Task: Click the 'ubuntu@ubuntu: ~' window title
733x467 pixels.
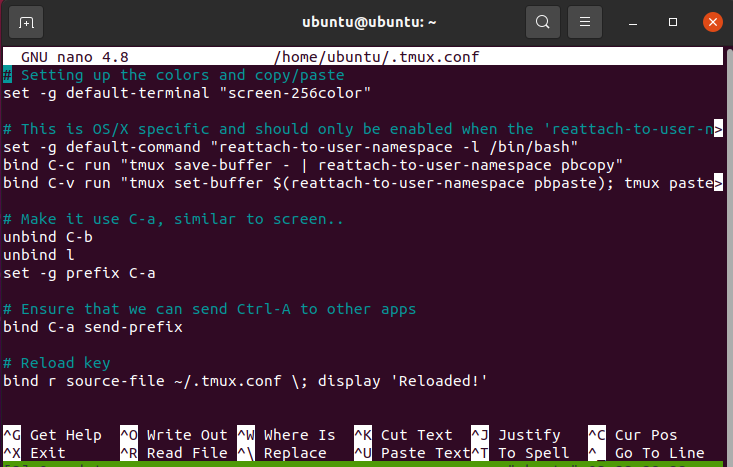Action: [x=369, y=22]
